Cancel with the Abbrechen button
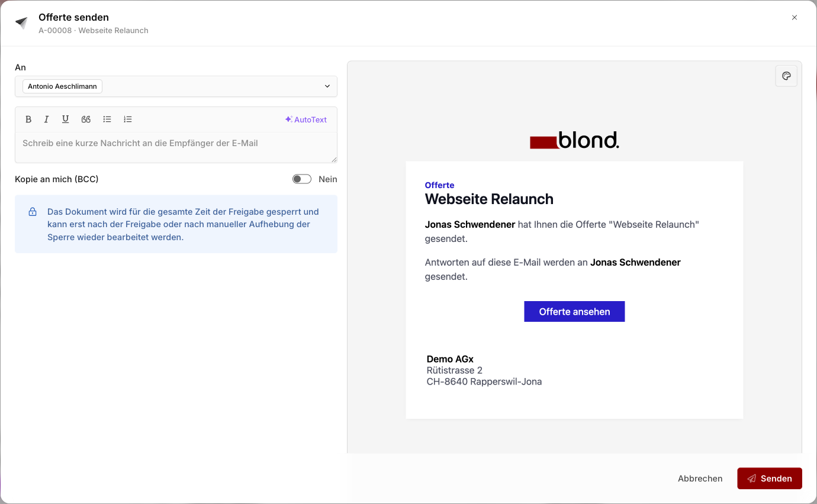This screenshot has height=504, width=817. [x=700, y=479]
